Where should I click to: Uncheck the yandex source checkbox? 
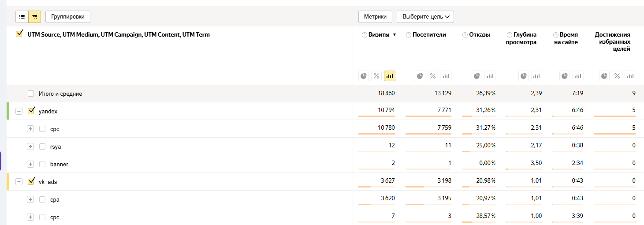click(x=31, y=111)
